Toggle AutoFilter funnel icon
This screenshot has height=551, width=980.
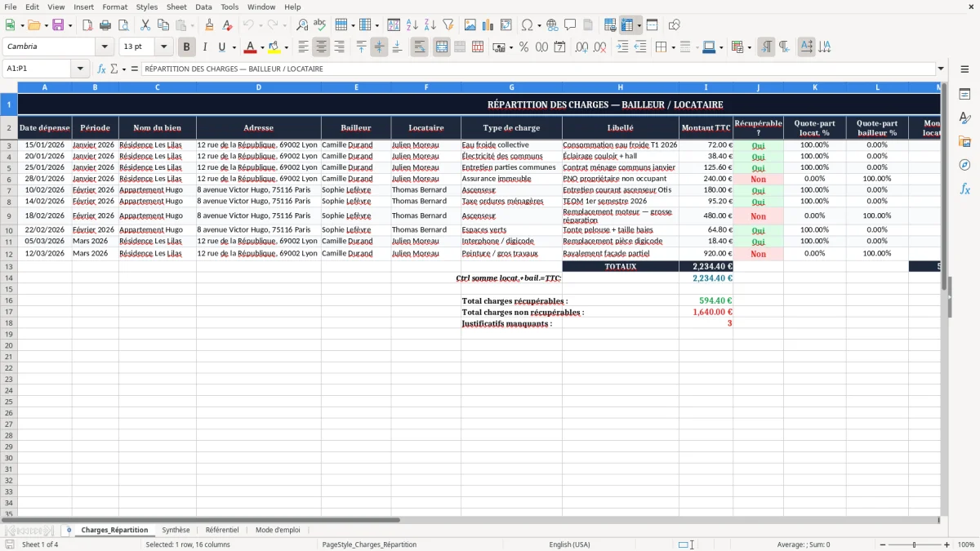point(448,25)
